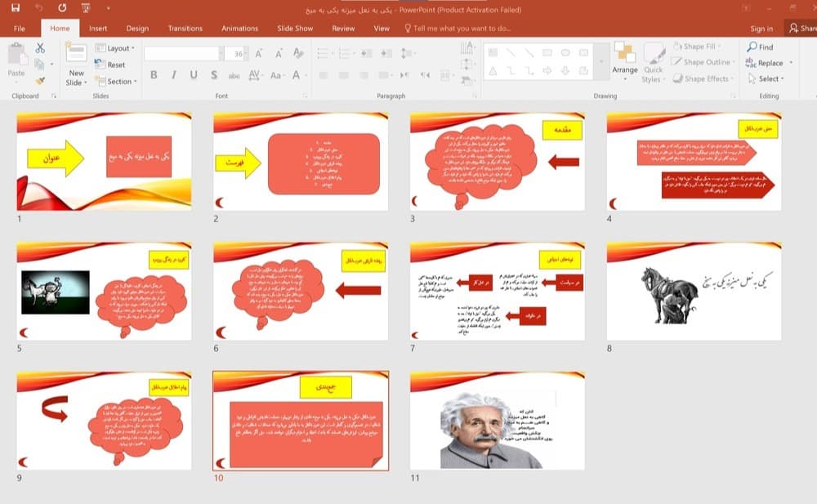Clear all formatting with the eraser A icon
Image resolution: width=817 pixels, height=504 pixels.
[298, 52]
